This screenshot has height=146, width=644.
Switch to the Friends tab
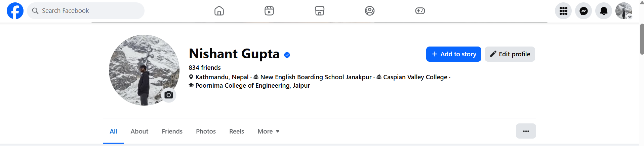click(172, 132)
